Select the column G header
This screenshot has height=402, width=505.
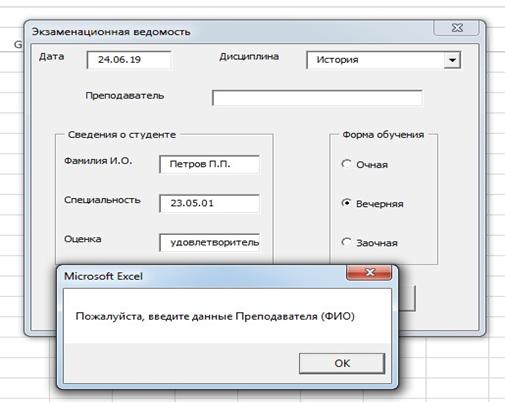[17, 44]
